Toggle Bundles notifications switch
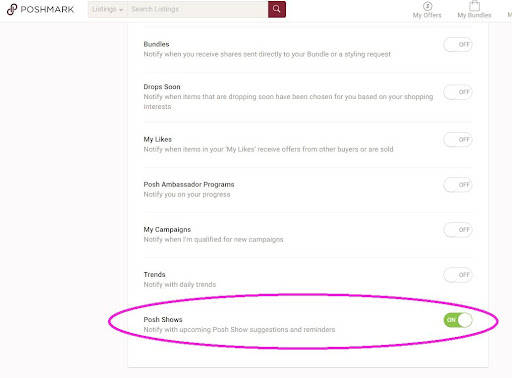 (458, 44)
